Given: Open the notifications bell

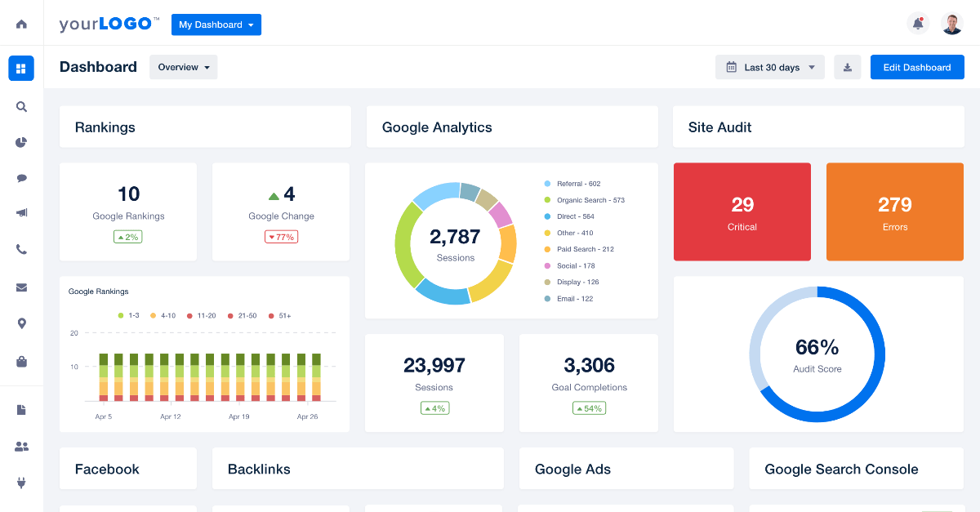Looking at the screenshot, I should [917, 23].
